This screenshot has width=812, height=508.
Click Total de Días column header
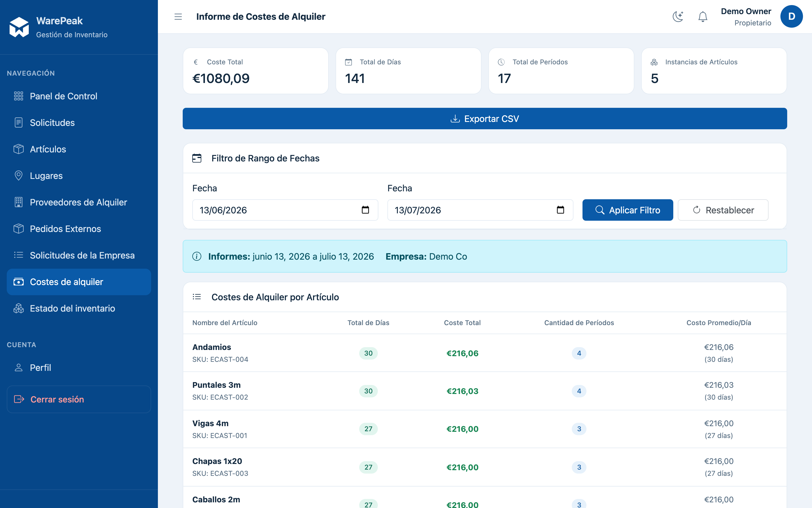point(368,323)
